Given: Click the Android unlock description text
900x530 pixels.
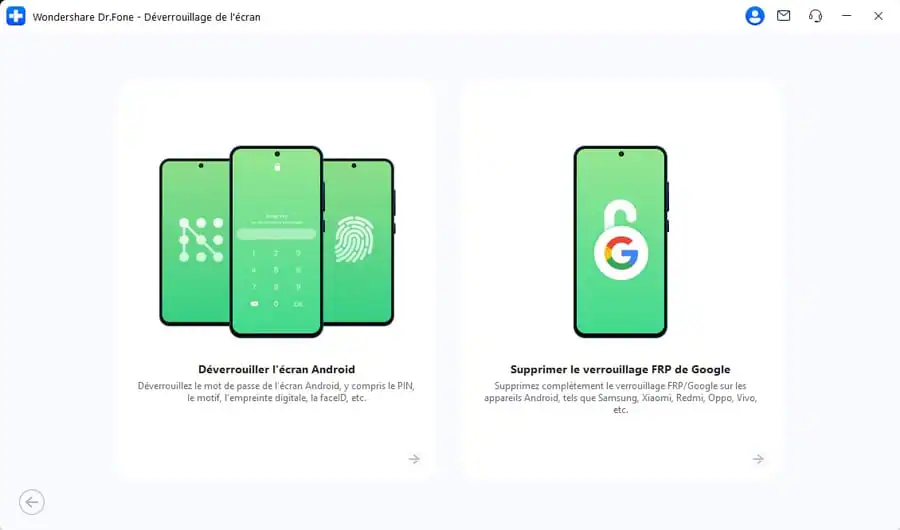Looking at the screenshot, I should coord(276,392).
